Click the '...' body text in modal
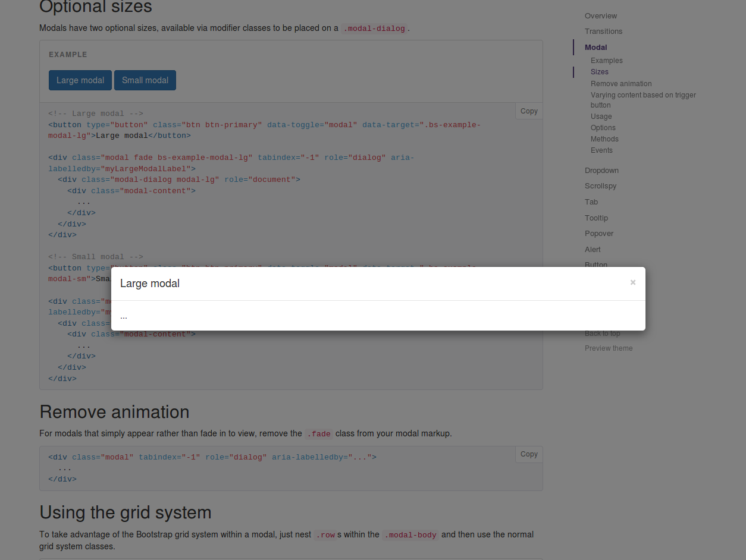 coord(124,316)
